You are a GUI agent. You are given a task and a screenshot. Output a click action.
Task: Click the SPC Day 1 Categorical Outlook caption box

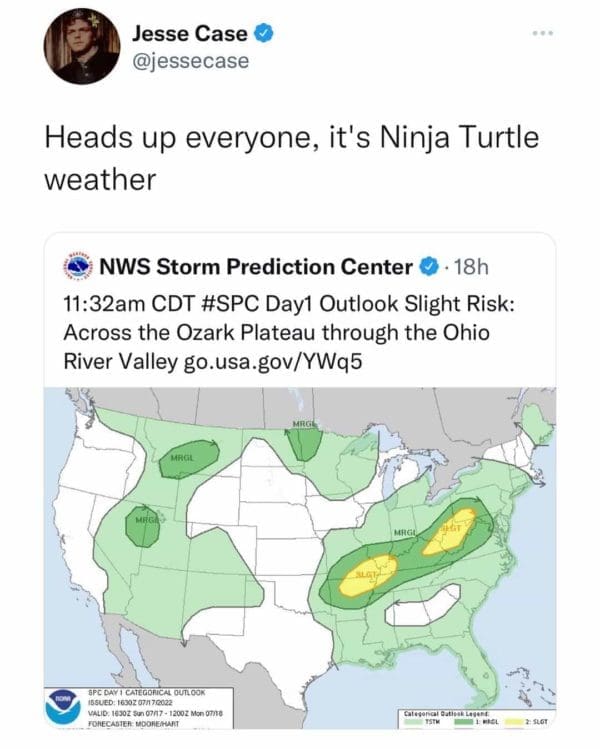[x=150, y=704]
